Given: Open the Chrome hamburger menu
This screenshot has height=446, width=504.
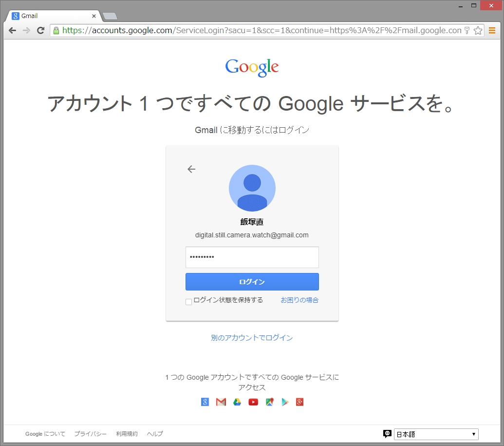Looking at the screenshot, I should tap(492, 31).
